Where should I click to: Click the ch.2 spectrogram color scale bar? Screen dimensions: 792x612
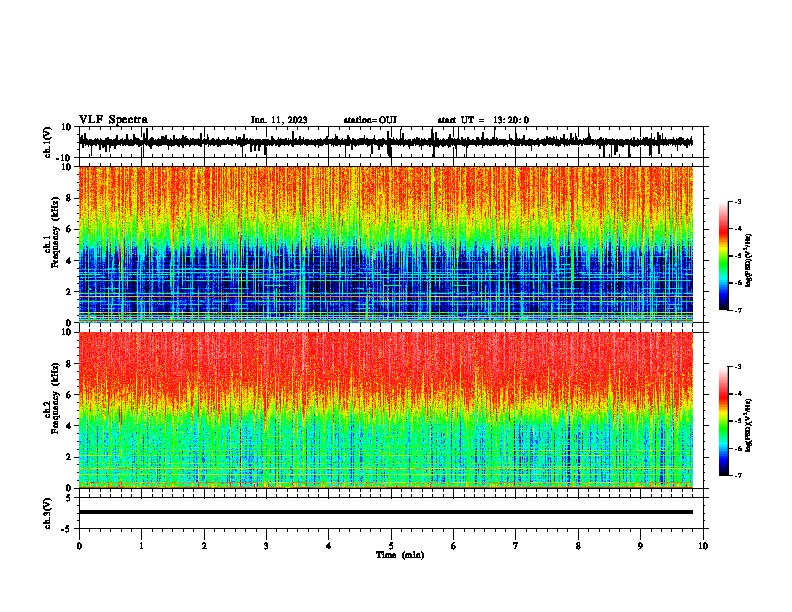point(723,421)
